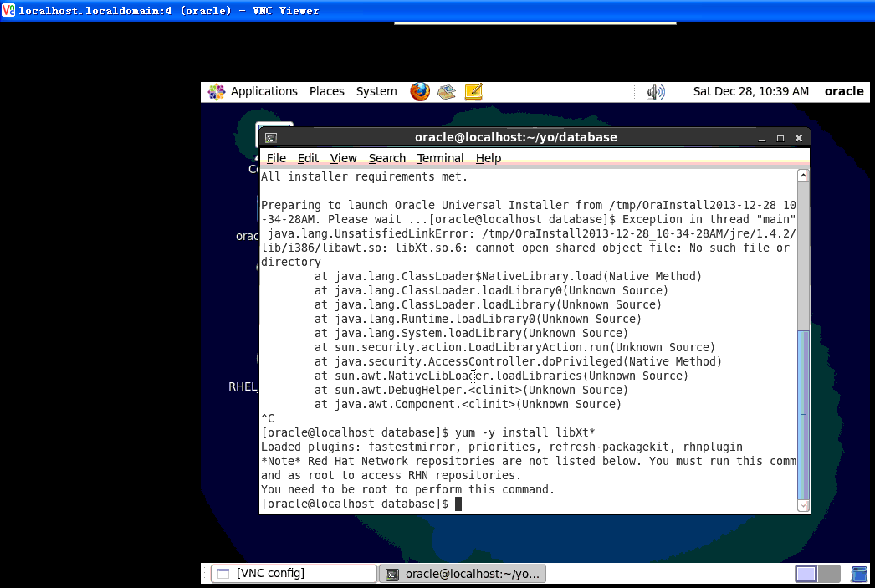Click 'All installer requirements met.' line
This screenshot has width=875, height=588.
tap(365, 176)
